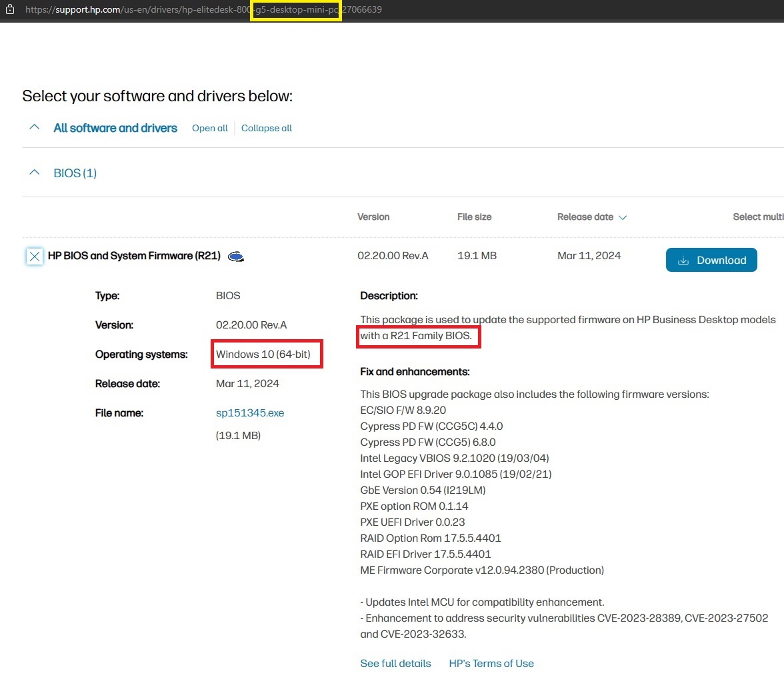
Task: Click the Windows 10 (64-bit) value
Action: (263, 354)
